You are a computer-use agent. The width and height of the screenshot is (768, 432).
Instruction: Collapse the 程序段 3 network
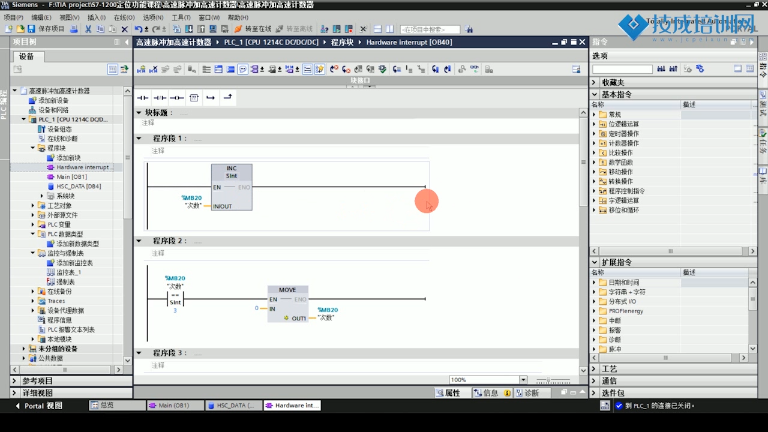[139, 353]
